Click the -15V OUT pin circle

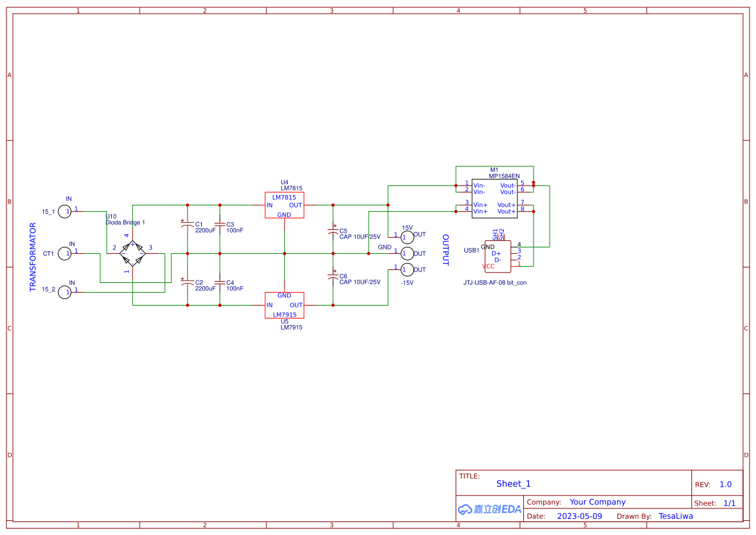point(407,269)
